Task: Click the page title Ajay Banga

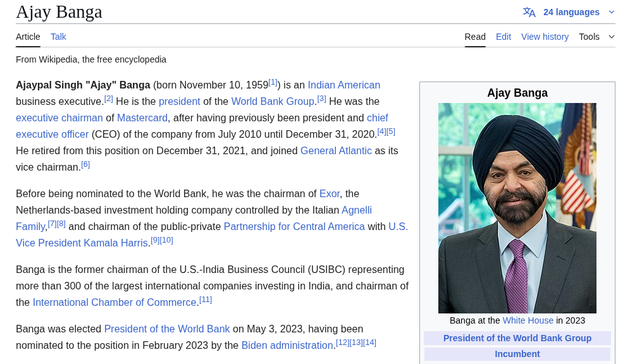Action: tap(59, 12)
